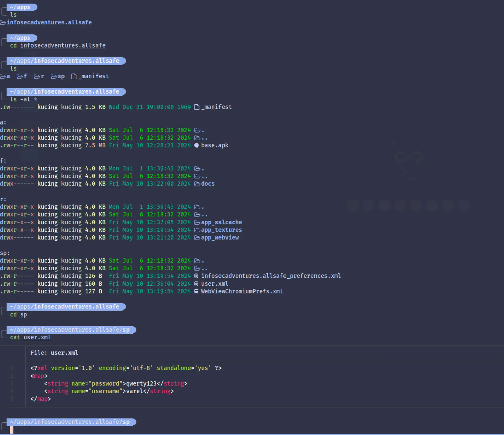Viewport: 504px width, 435px height.
Task: Click XML file icon beside user.xml listing
Action: click(x=196, y=284)
